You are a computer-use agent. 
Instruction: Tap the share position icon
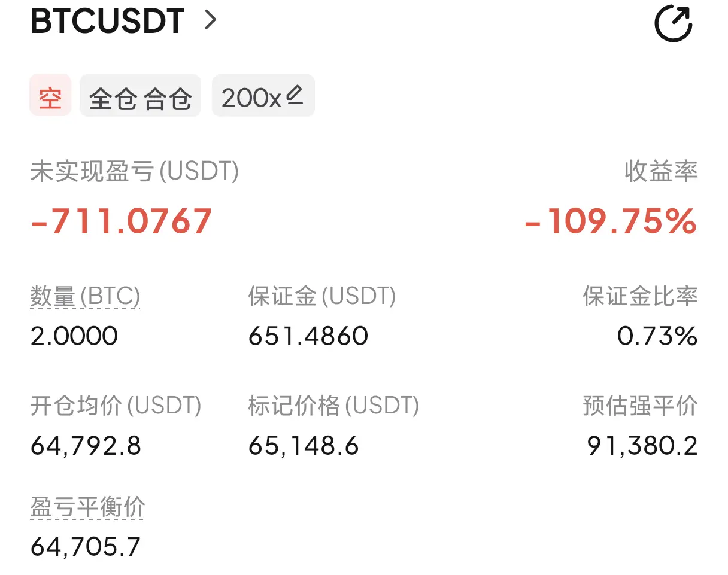pos(674,23)
